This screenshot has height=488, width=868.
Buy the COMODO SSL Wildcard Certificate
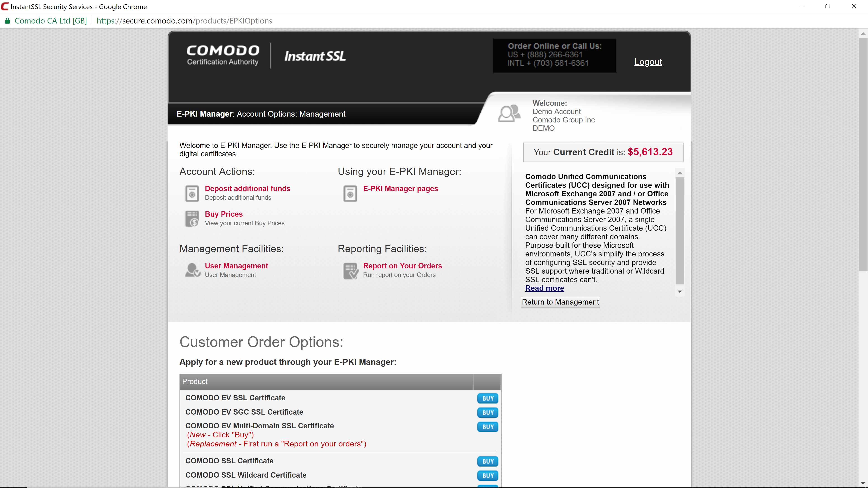488,476
